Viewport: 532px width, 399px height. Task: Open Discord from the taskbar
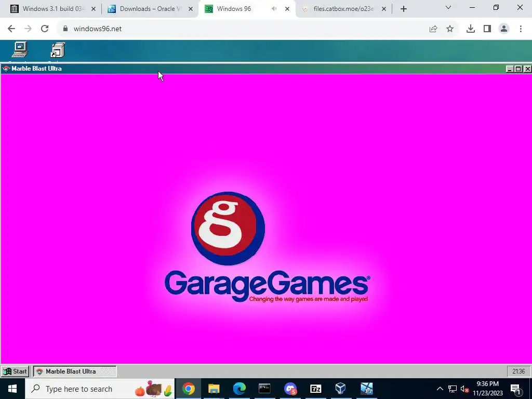290,389
